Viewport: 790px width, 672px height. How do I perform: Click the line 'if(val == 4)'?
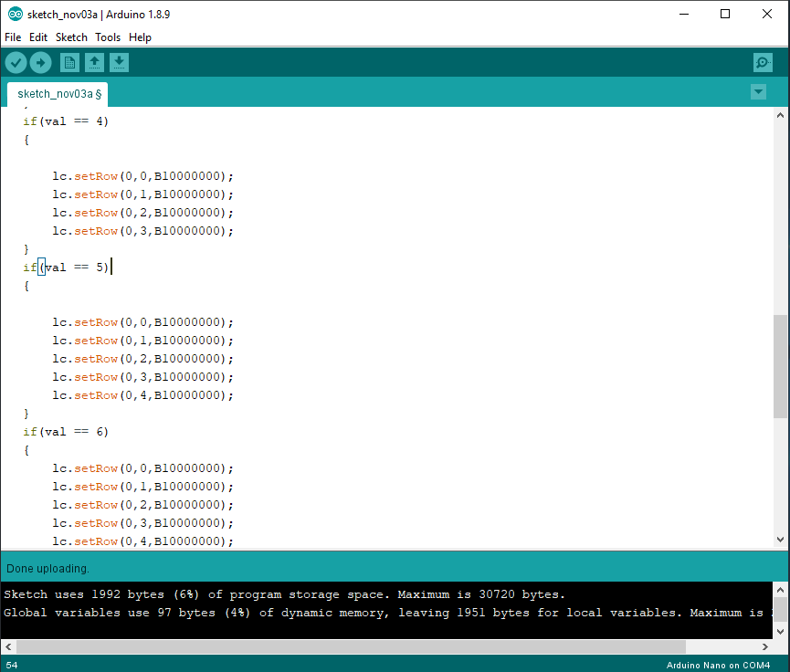[x=66, y=121]
